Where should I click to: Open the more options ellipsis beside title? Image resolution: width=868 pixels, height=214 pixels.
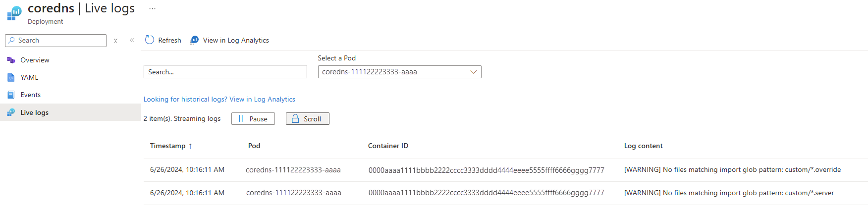click(152, 9)
